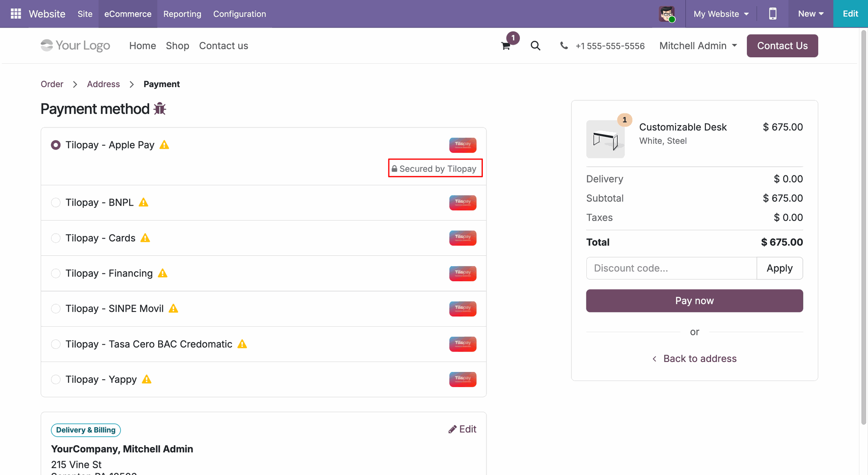Viewport: 868px width, 475px height.
Task: Select Tilopay - Cards radio button
Action: 56,238
